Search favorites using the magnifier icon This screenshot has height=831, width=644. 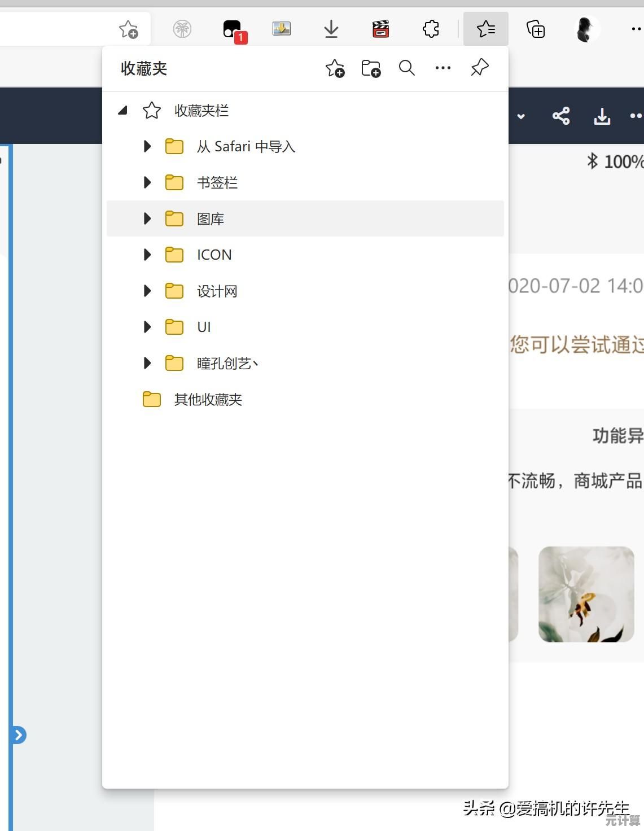[x=406, y=68]
